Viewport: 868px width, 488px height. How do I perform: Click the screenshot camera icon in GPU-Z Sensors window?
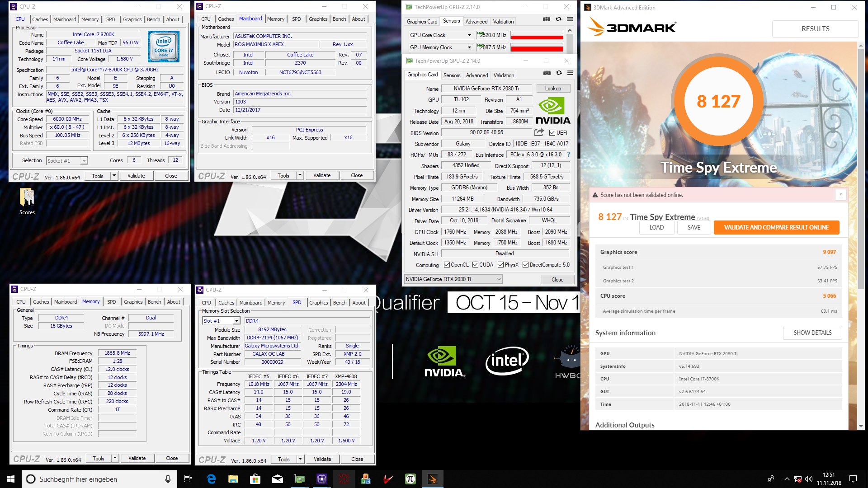547,19
